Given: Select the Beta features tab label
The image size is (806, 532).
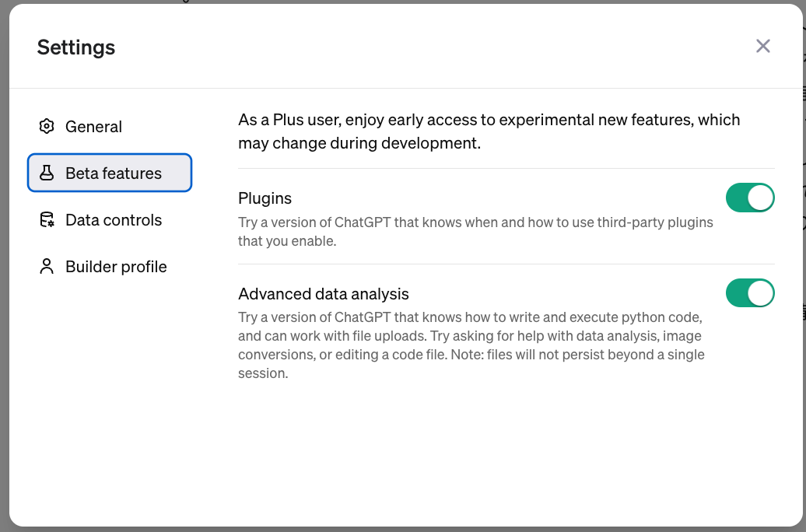Looking at the screenshot, I should pyautogui.click(x=114, y=173).
